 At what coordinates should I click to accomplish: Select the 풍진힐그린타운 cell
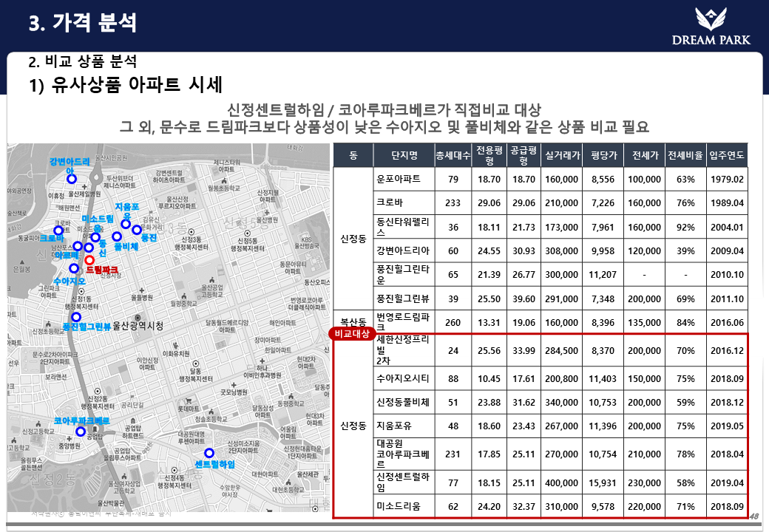403,274
